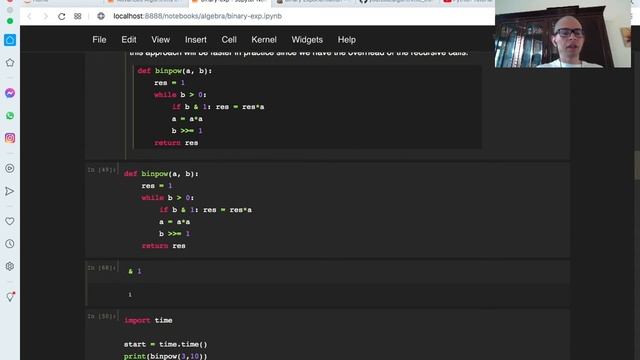Viewport: 640px width, 360px height.
Task: Open the Kernel menu
Action: pos(264,40)
